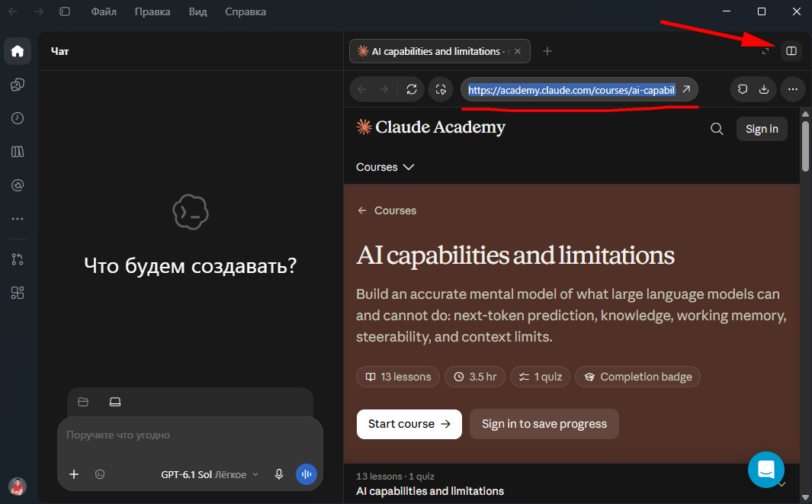Open the image gallery icon in sidebar
The height and width of the screenshot is (504, 812).
pos(18,85)
